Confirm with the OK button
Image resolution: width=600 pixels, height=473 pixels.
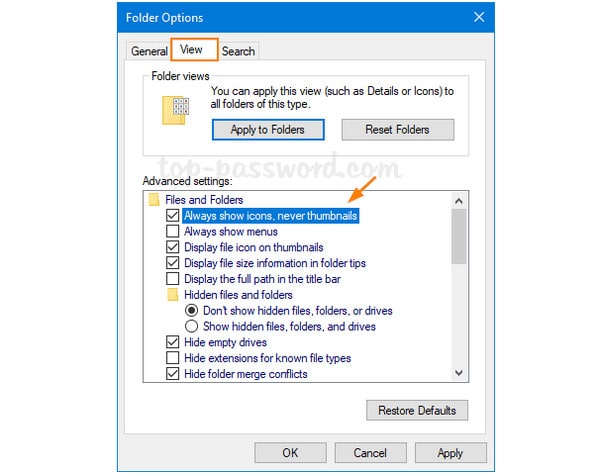pyautogui.click(x=290, y=453)
